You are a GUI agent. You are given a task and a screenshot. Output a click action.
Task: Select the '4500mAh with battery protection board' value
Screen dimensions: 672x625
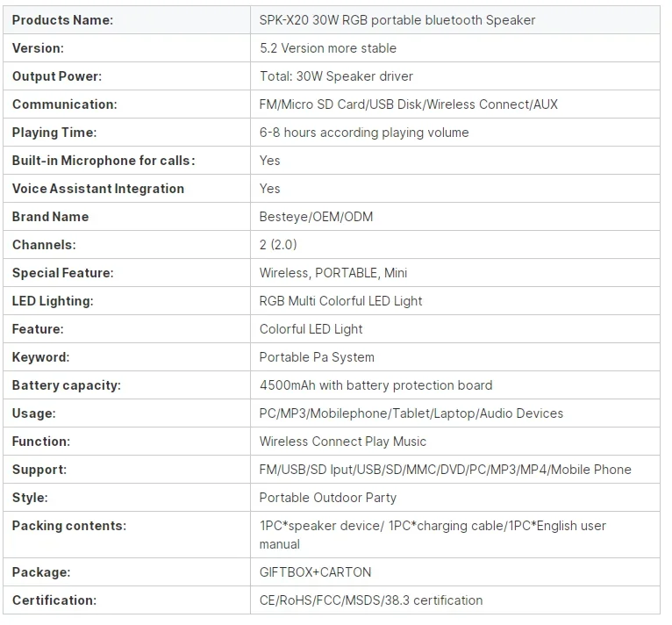pyautogui.click(x=375, y=384)
